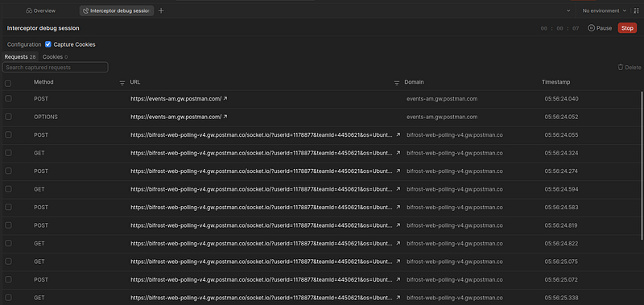Select the Interceptor debug session tab
The image size is (644, 305).
pos(117,10)
